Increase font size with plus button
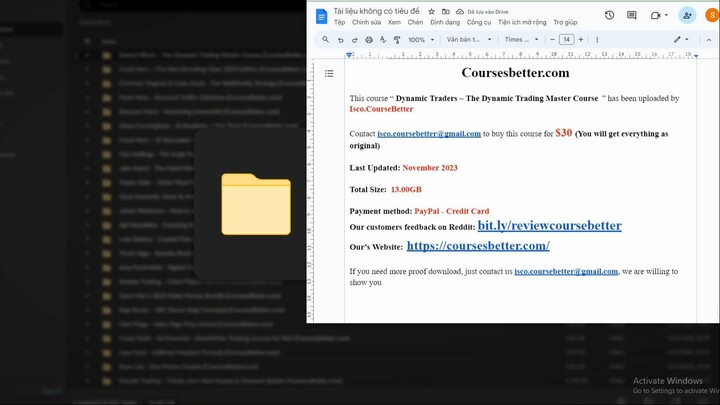This screenshot has height=405, width=720. click(582, 40)
